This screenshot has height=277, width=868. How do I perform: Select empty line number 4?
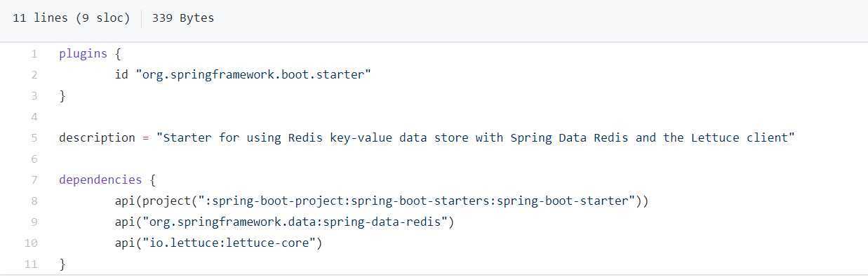point(34,117)
